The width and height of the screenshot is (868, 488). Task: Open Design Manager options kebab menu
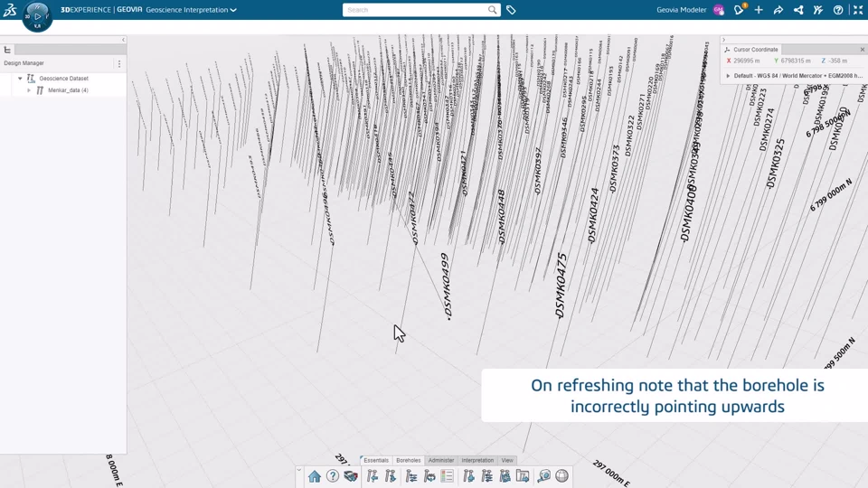(119, 63)
